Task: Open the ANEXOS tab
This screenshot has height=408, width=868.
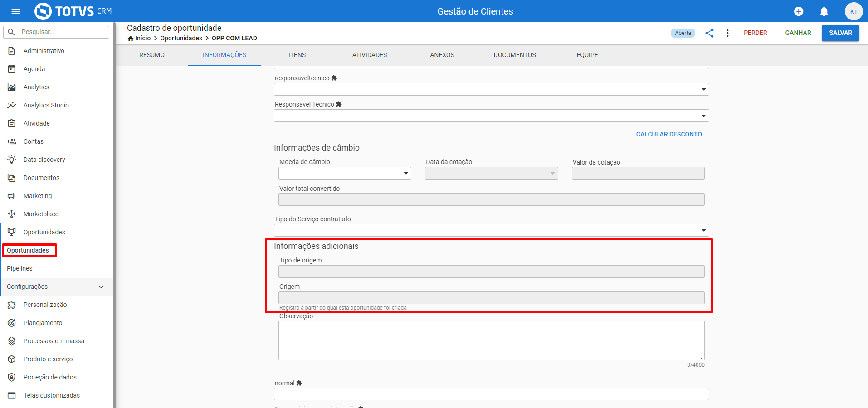Action: [x=442, y=55]
